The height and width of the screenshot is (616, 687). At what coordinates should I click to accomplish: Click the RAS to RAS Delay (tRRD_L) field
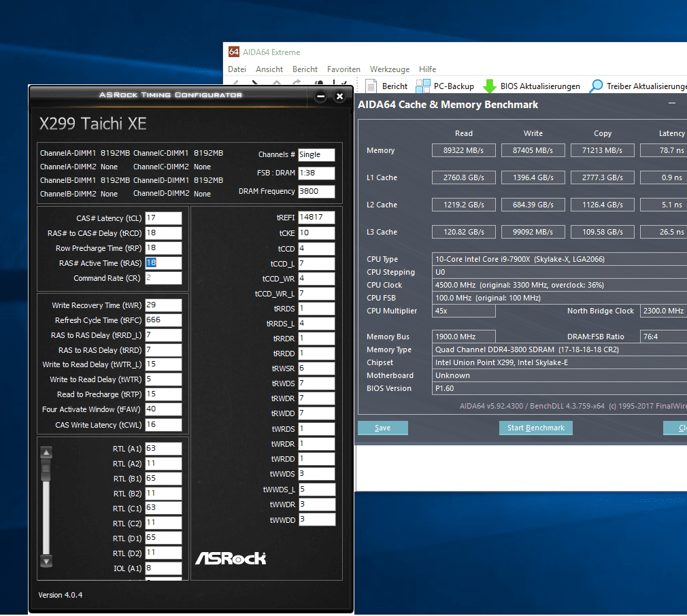click(163, 335)
